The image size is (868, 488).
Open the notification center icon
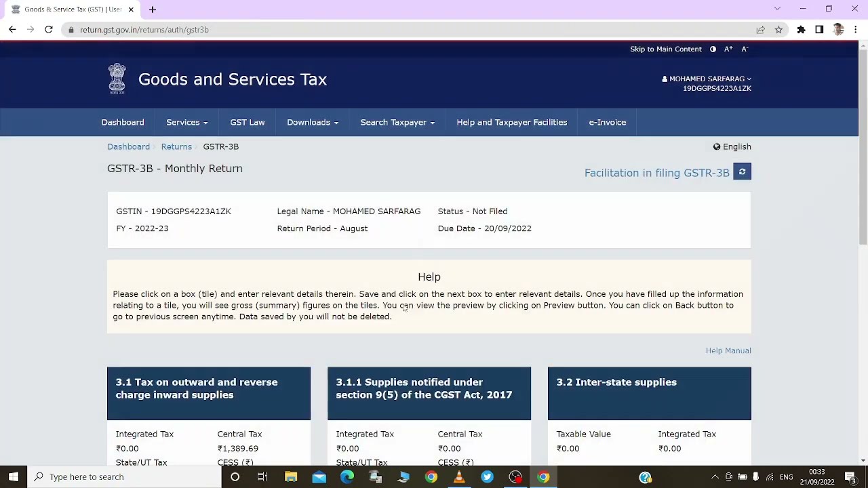coord(850,476)
